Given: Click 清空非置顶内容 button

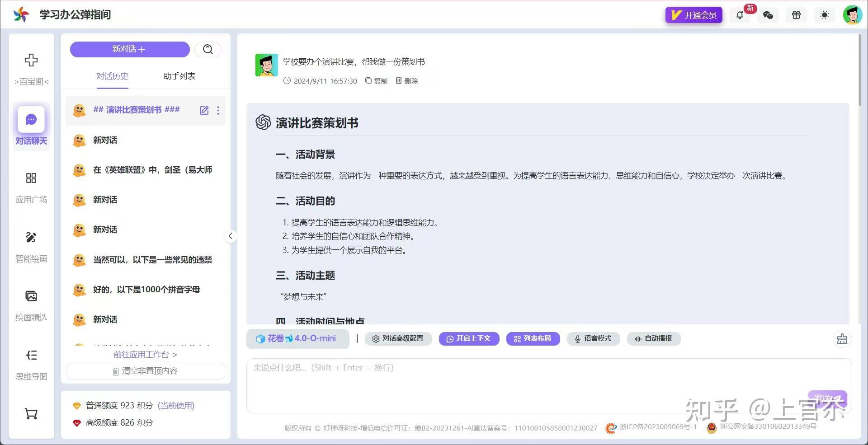Looking at the screenshot, I should (x=146, y=371).
